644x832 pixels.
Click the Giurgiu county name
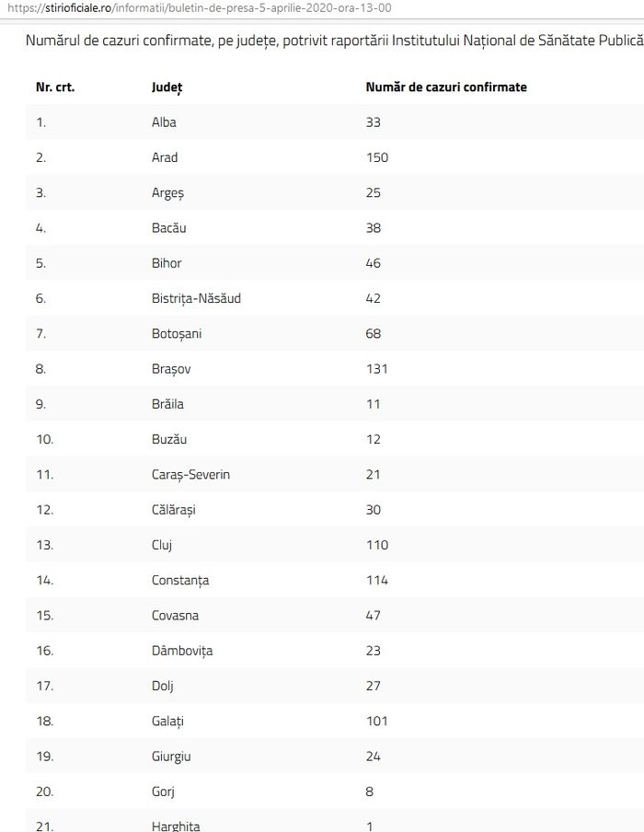pyautogui.click(x=171, y=757)
